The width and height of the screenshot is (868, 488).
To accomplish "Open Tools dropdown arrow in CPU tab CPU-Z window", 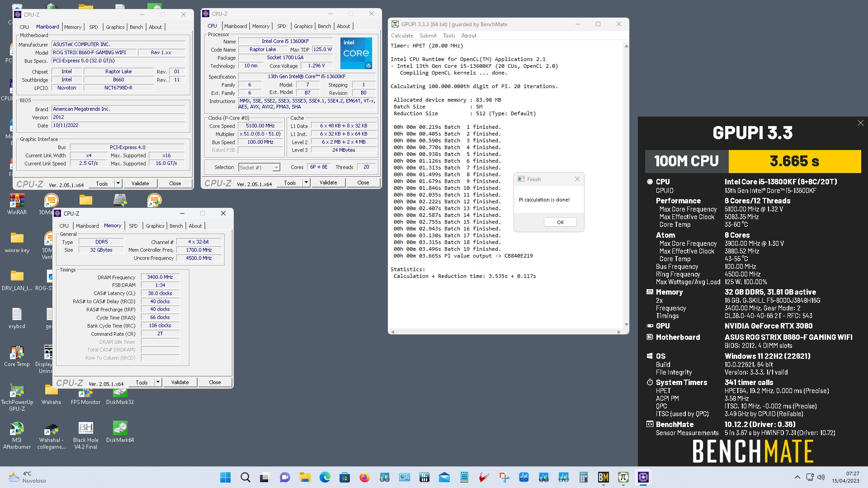I will pyautogui.click(x=306, y=183).
